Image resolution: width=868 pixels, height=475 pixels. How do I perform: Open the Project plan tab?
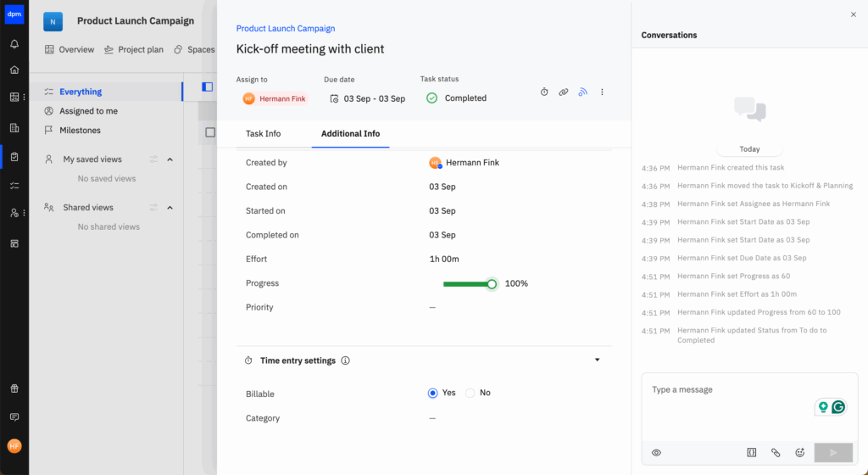pos(133,49)
